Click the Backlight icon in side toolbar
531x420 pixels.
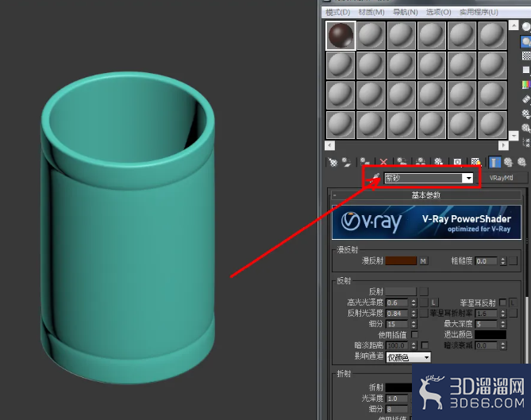tap(526, 41)
